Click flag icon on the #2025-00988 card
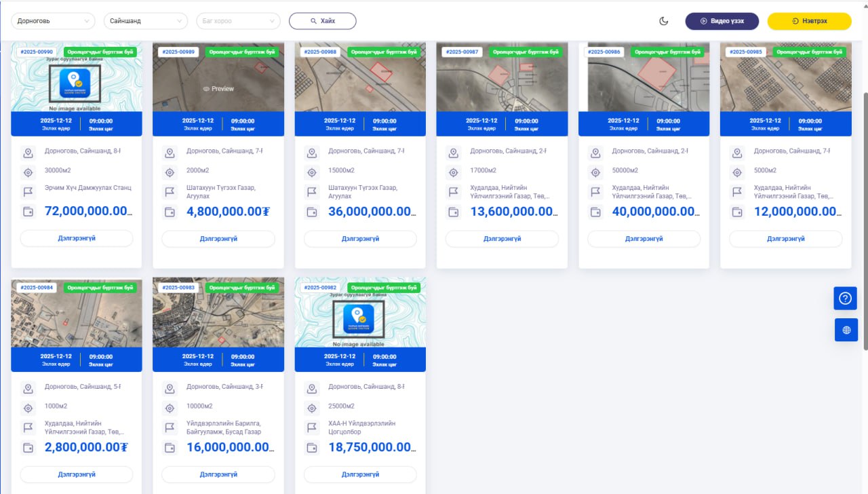The width and height of the screenshot is (868, 494). pyautogui.click(x=311, y=192)
